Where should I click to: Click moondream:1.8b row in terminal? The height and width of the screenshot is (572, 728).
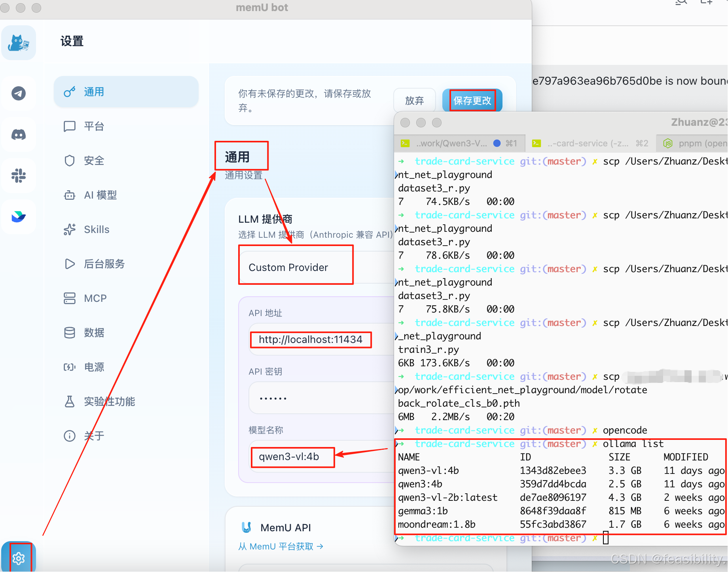tap(561, 525)
